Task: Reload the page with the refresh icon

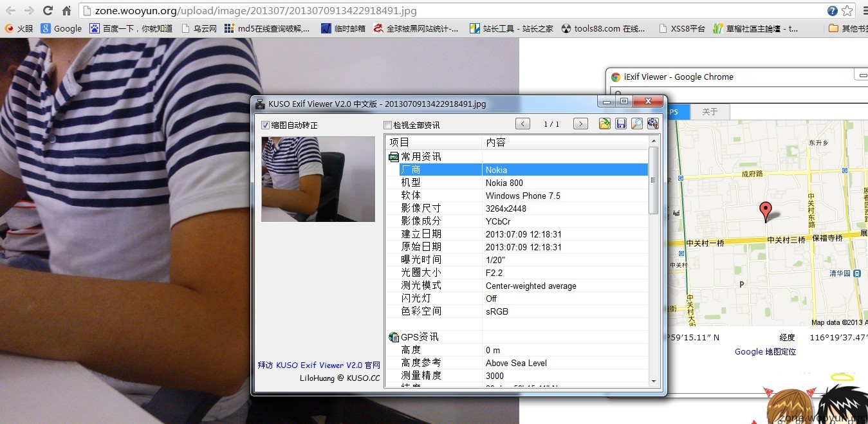Action: 48,11
